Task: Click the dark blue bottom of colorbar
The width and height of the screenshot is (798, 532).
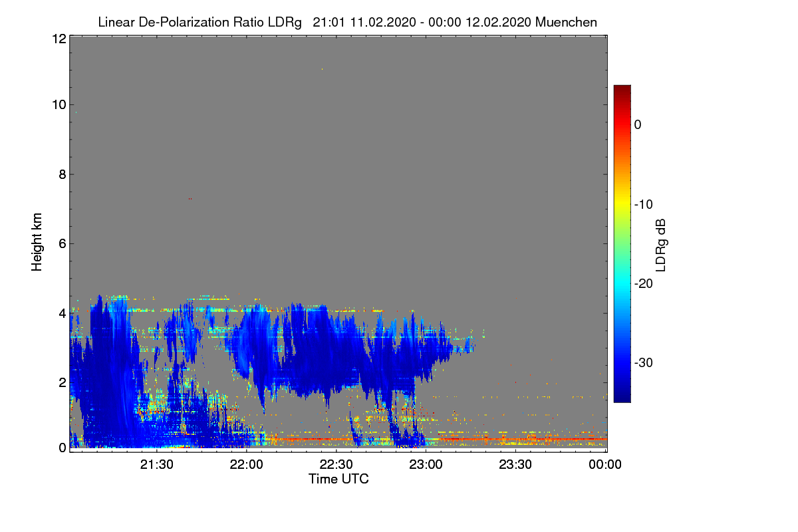Action: click(622, 398)
